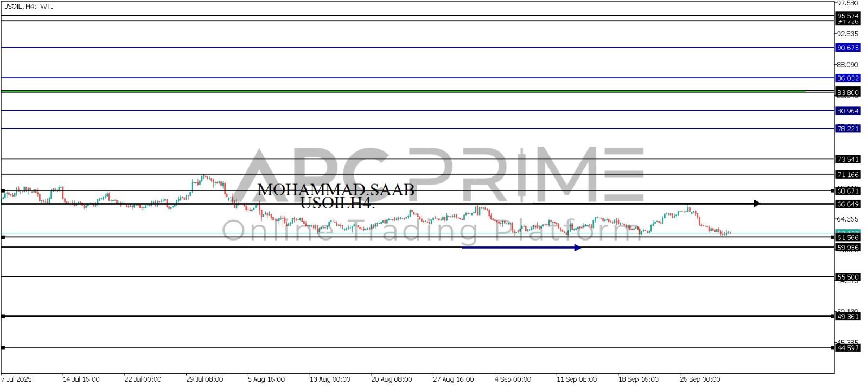Image resolution: width=868 pixels, height=386 pixels.
Task: Click right anchor handle of 49.361 line
Action: pyautogui.click(x=833, y=316)
